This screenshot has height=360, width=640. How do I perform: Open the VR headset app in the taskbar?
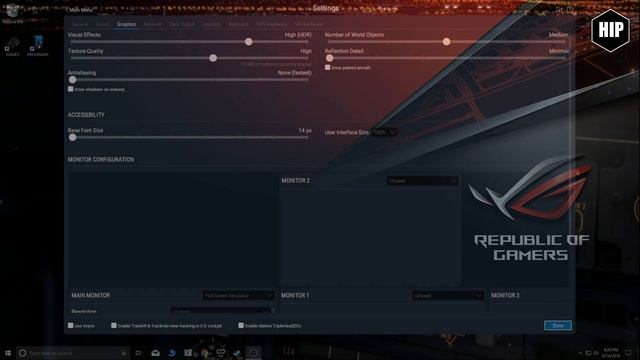click(x=220, y=352)
